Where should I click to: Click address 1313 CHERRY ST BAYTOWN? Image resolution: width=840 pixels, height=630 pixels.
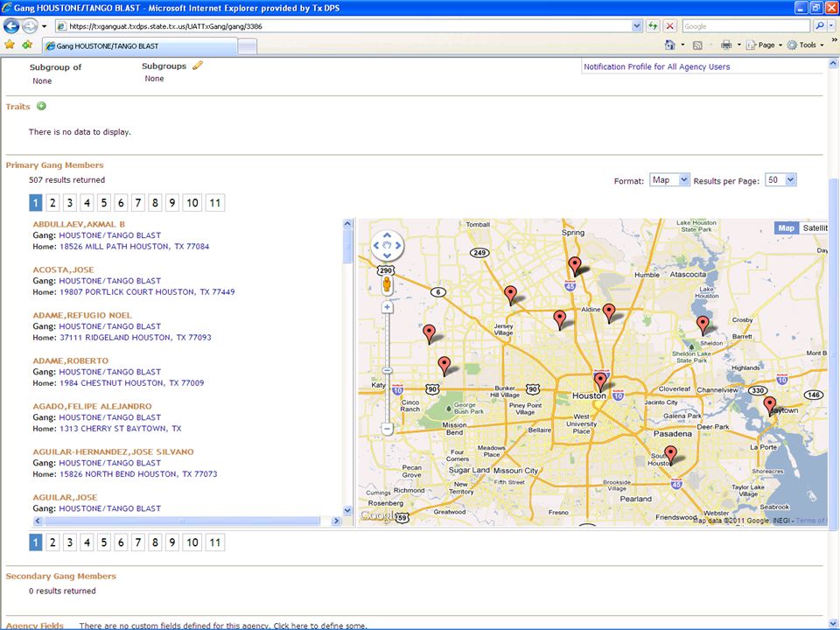[x=121, y=429]
